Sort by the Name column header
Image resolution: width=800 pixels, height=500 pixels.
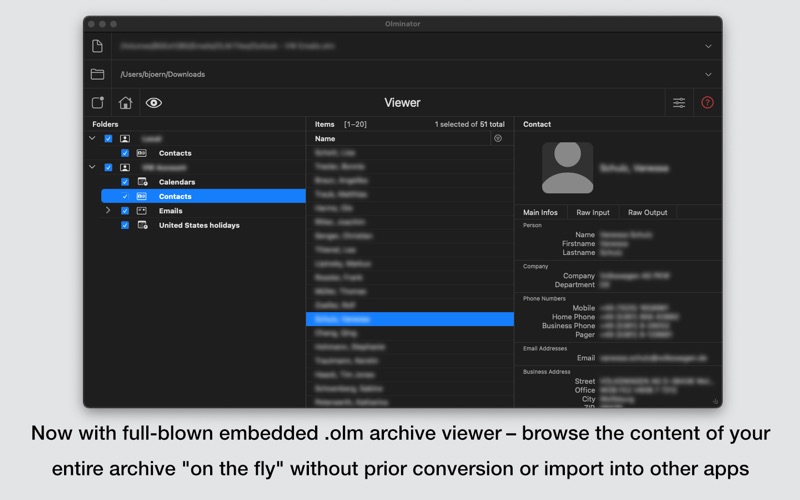(325, 139)
